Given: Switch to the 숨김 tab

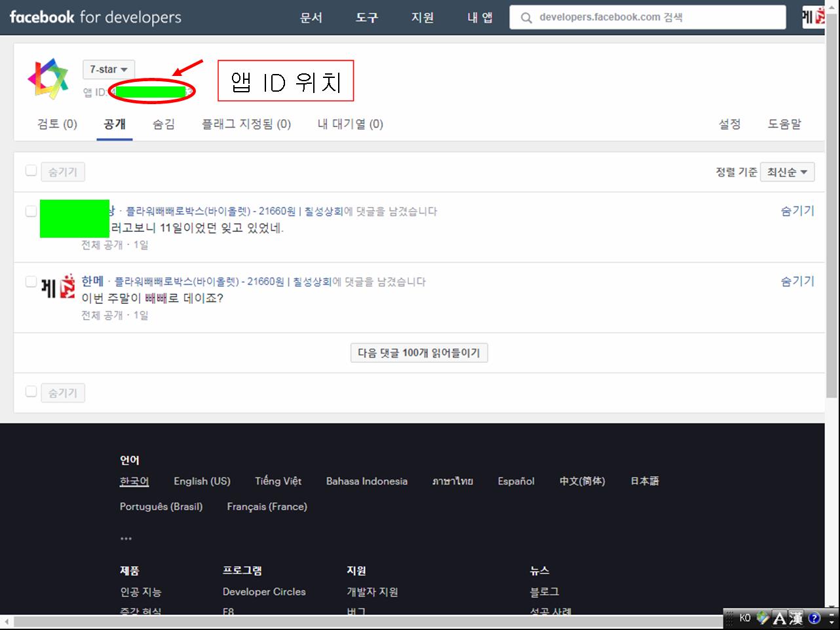Looking at the screenshot, I should click(164, 124).
